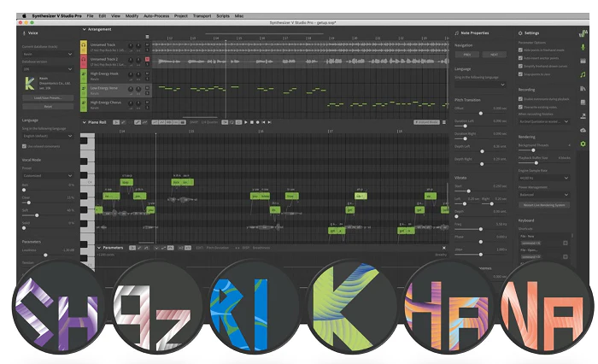Open the Engine Sample Rate dropdown
This screenshot has width=598, height=364.
[544, 178]
